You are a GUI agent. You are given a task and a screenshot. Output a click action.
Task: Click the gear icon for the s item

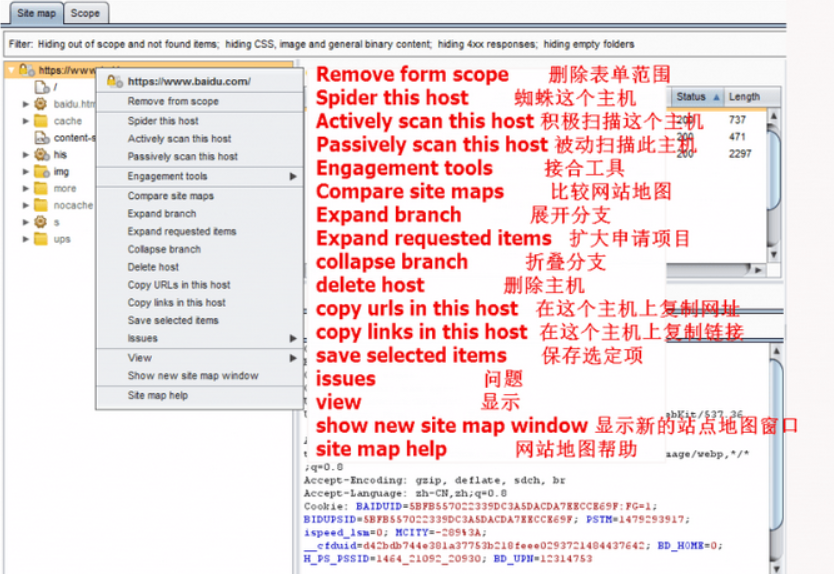click(41, 221)
